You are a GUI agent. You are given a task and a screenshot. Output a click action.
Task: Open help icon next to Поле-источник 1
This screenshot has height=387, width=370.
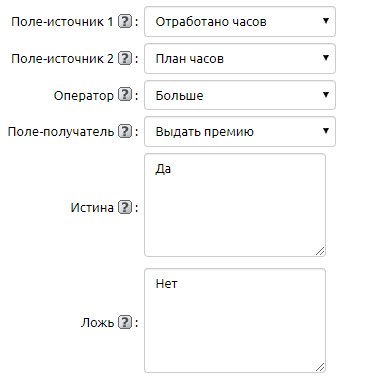[x=125, y=22]
